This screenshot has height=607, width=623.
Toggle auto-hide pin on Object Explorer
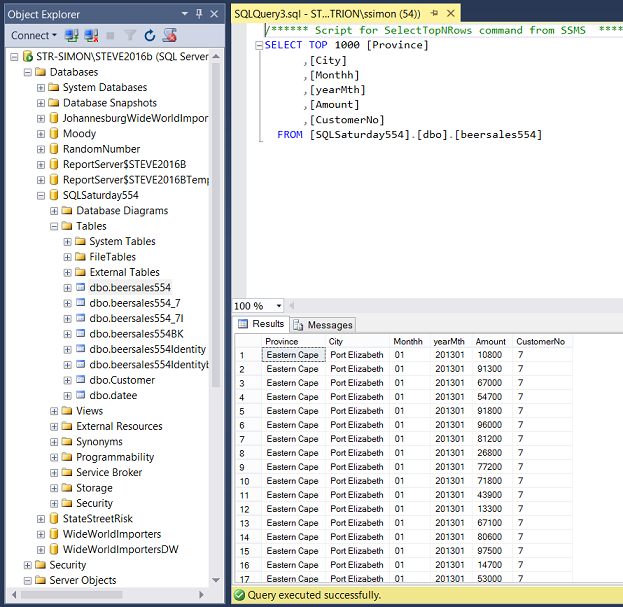pos(199,14)
